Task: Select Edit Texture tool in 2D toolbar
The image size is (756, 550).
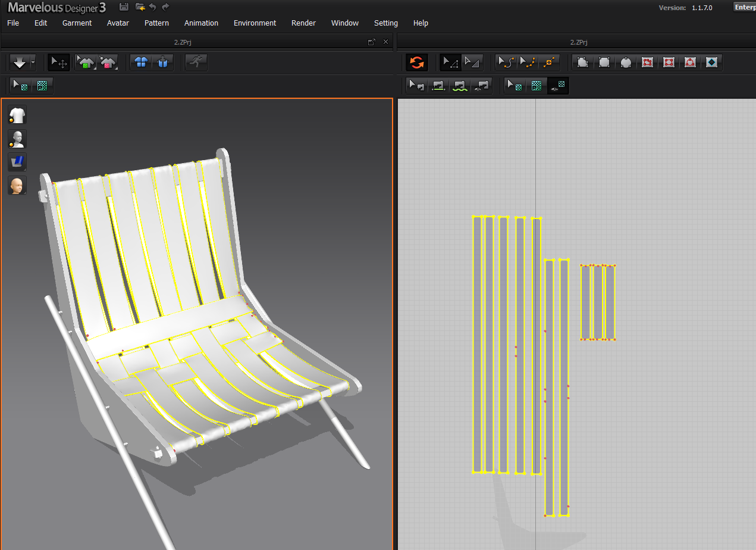Action: coord(515,86)
